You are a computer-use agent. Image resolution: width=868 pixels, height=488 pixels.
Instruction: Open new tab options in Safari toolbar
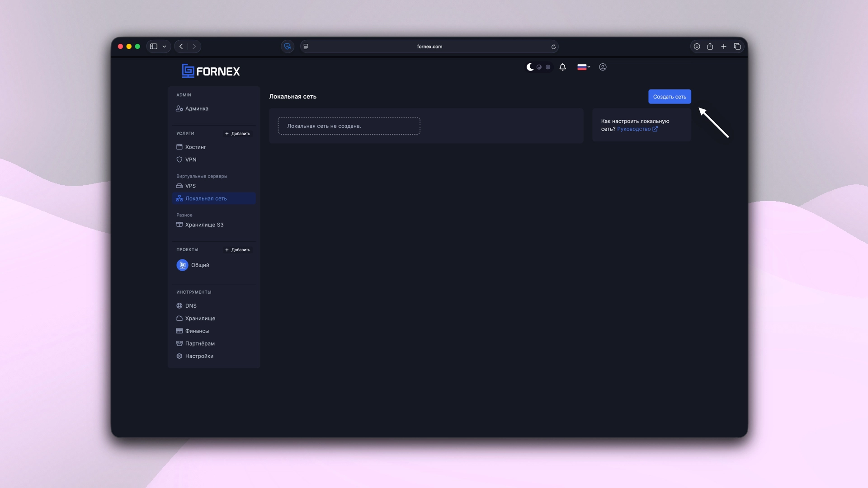click(x=724, y=47)
